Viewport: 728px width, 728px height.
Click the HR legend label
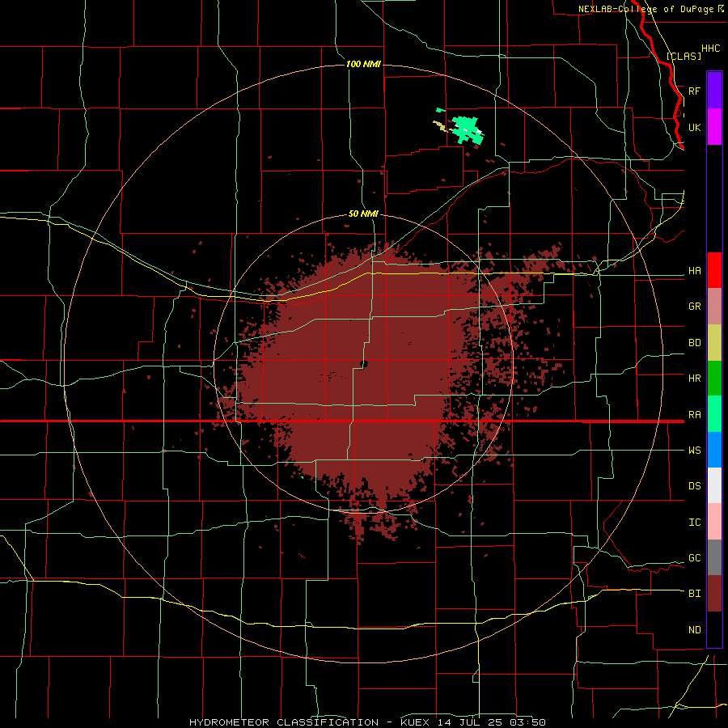[x=694, y=379]
